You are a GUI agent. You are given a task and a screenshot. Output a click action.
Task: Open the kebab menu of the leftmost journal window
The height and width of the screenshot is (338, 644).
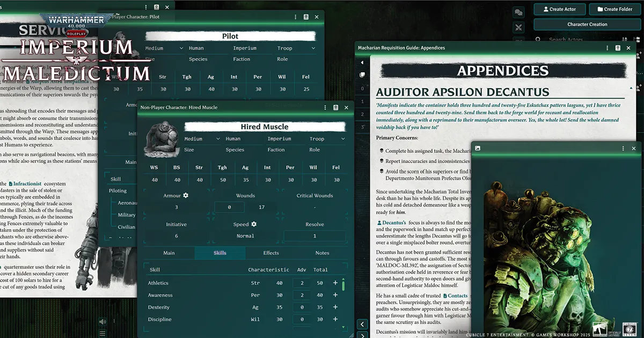click(x=147, y=7)
